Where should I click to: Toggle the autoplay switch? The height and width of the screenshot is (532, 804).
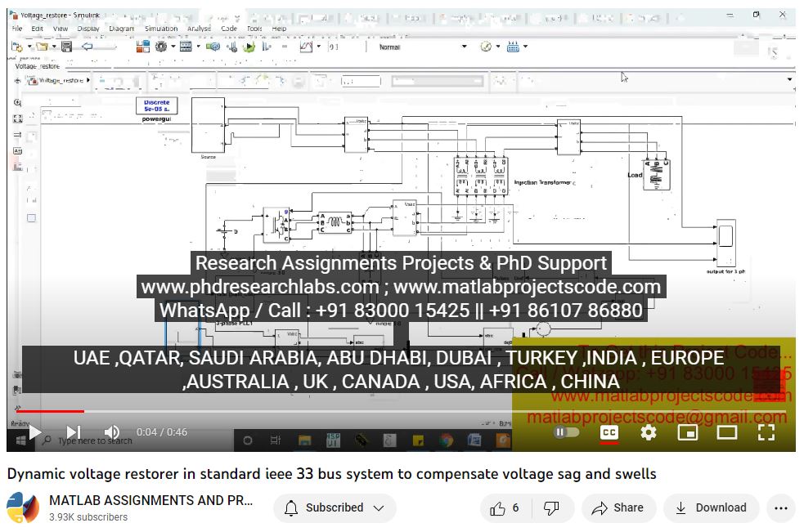pos(566,432)
